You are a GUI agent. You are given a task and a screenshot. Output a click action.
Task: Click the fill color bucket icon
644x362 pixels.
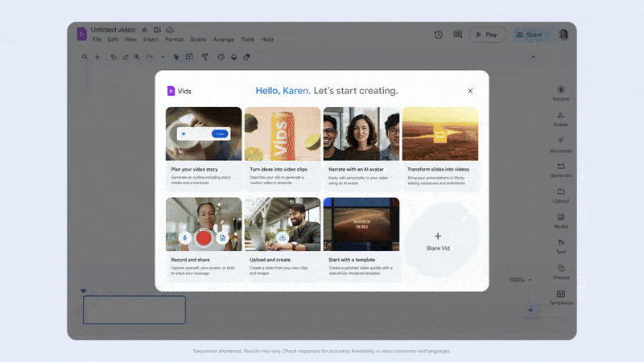pos(233,57)
